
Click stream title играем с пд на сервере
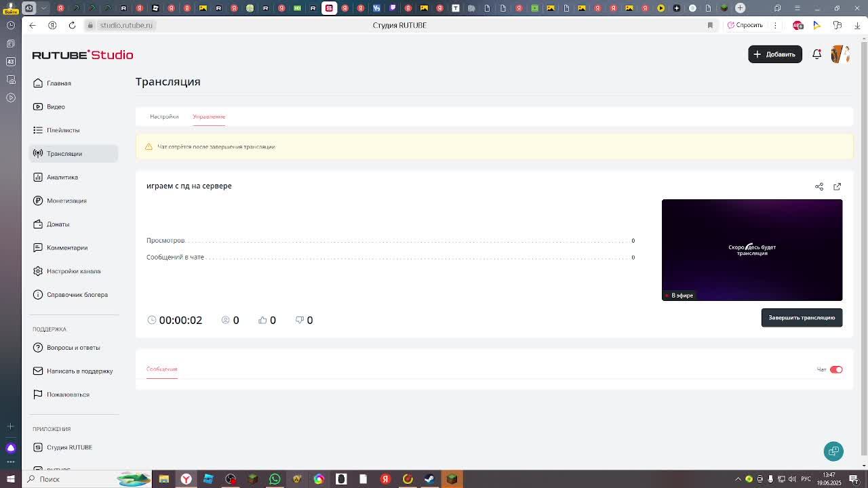[189, 186]
